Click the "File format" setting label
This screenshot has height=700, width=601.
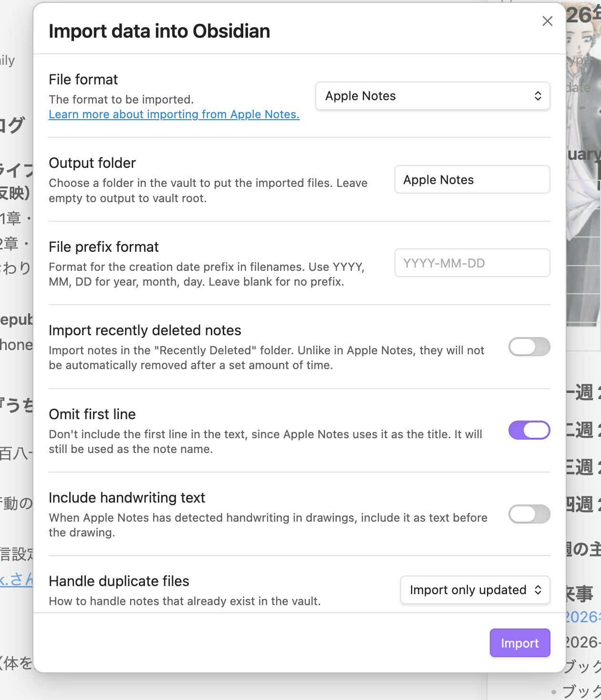tap(83, 80)
